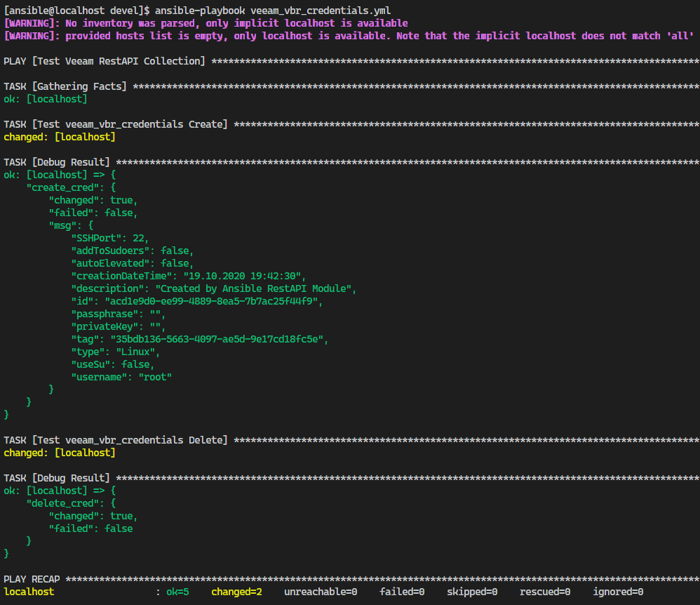Click the 'ignored=0' recap value
Screen dimensions: 700x605
[618, 592]
